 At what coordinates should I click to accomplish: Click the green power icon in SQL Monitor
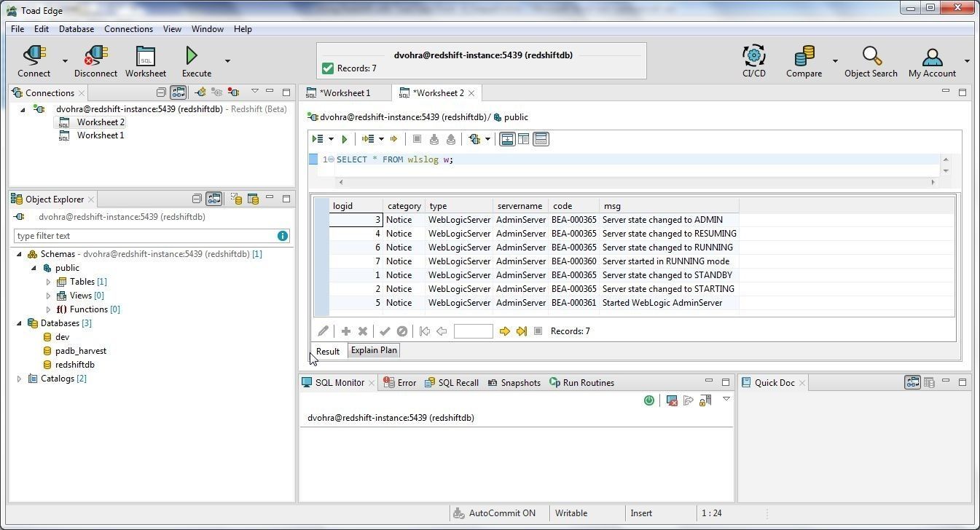click(x=649, y=400)
